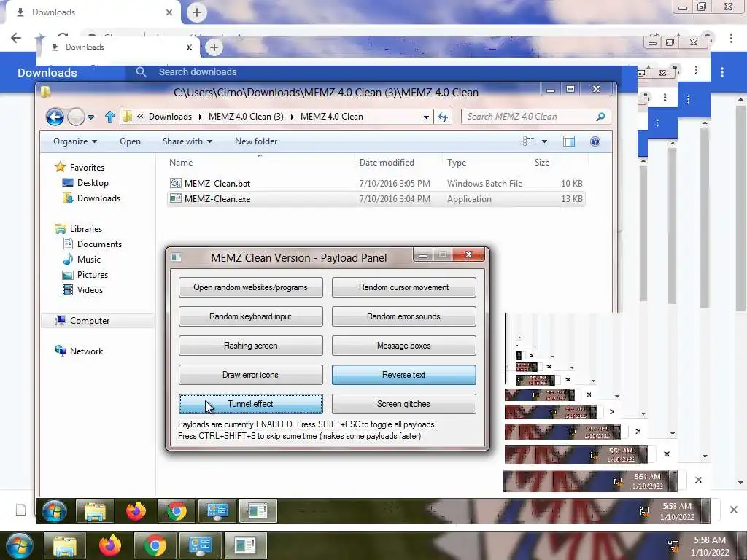Screen dimensions: 747x560
Task: Toggle Random keyboard input payload
Action: [x=251, y=316]
